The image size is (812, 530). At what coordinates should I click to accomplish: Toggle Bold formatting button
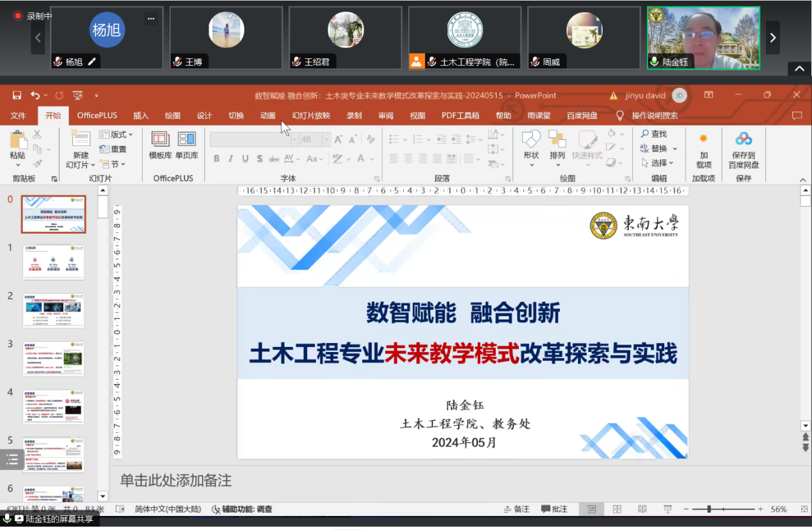[217, 159]
